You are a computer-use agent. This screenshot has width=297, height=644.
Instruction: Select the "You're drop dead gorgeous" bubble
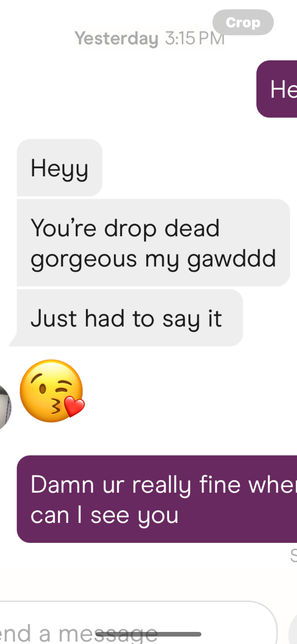click(x=153, y=243)
